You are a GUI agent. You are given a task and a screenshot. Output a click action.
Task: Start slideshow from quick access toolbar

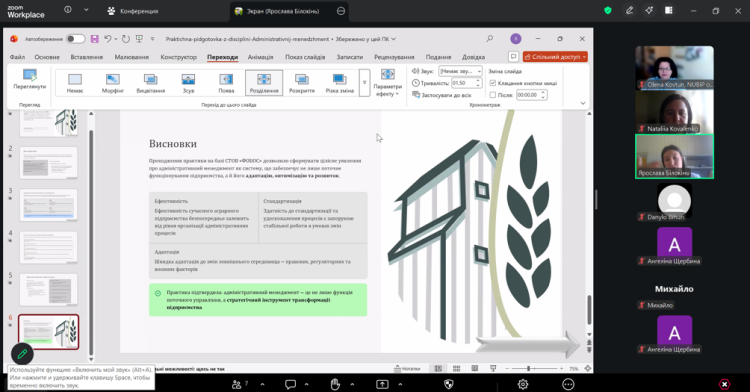[x=139, y=39]
